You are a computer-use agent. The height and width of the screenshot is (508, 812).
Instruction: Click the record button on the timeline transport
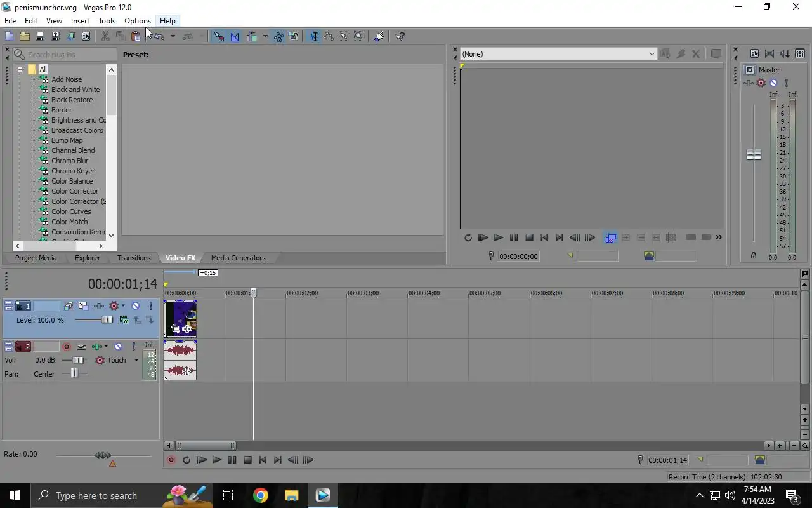click(x=171, y=460)
